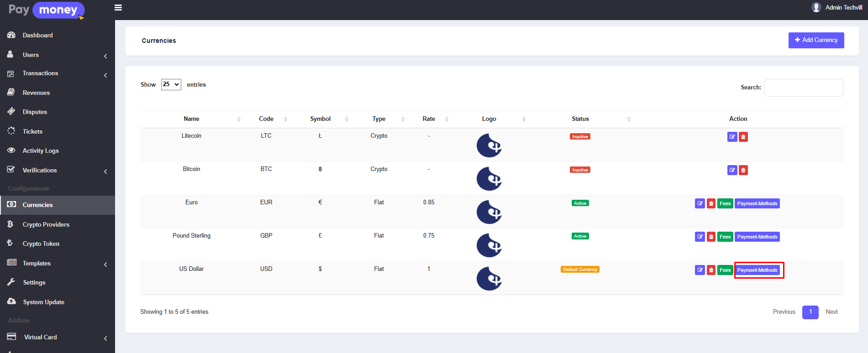Open Payment-Methods for US Dollar

[x=757, y=270]
